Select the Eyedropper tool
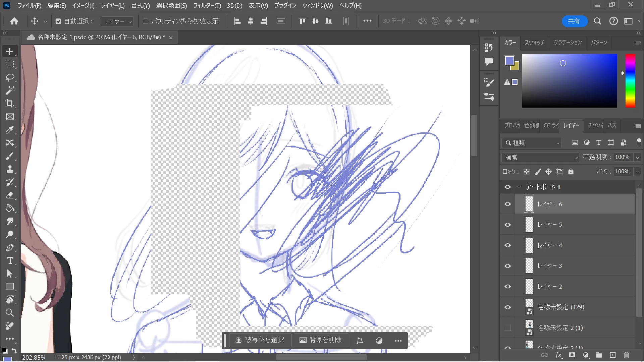Viewport: 644px width, 362px height. [10, 130]
